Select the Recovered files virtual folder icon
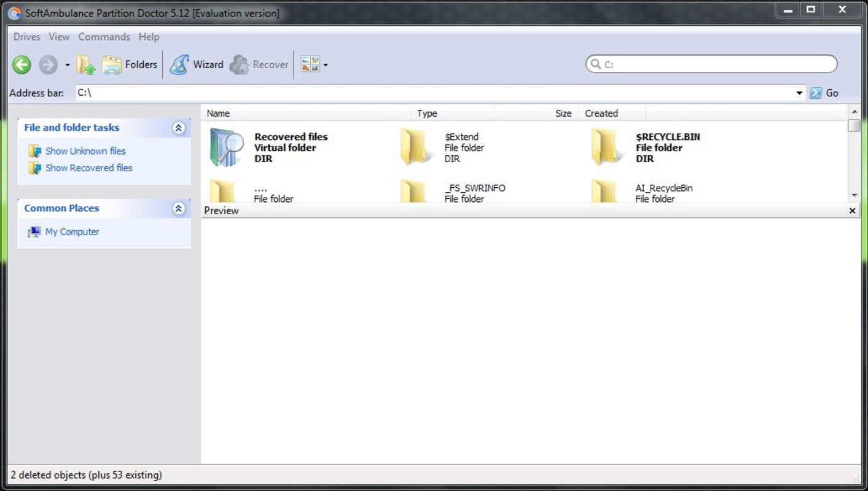Viewport: 868px width, 491px height. point(227,147)
